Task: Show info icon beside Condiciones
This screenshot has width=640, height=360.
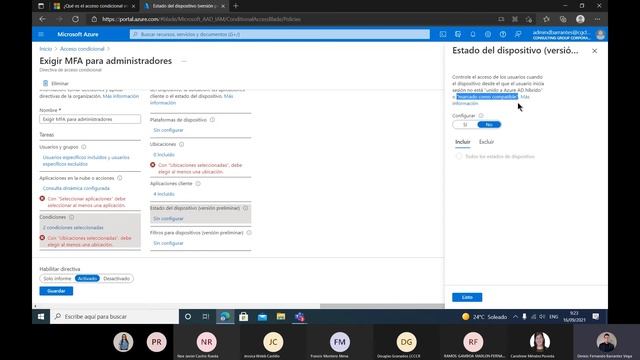Action: [71, 217]
